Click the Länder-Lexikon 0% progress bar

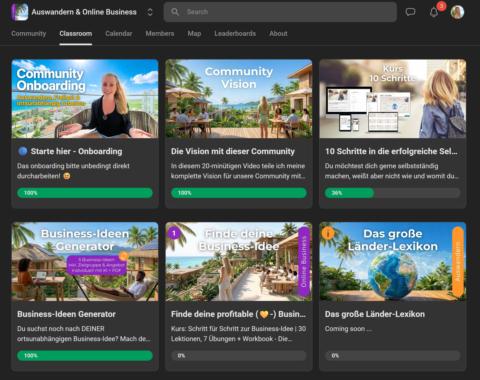pyautogui.click(x=393, y=356)
